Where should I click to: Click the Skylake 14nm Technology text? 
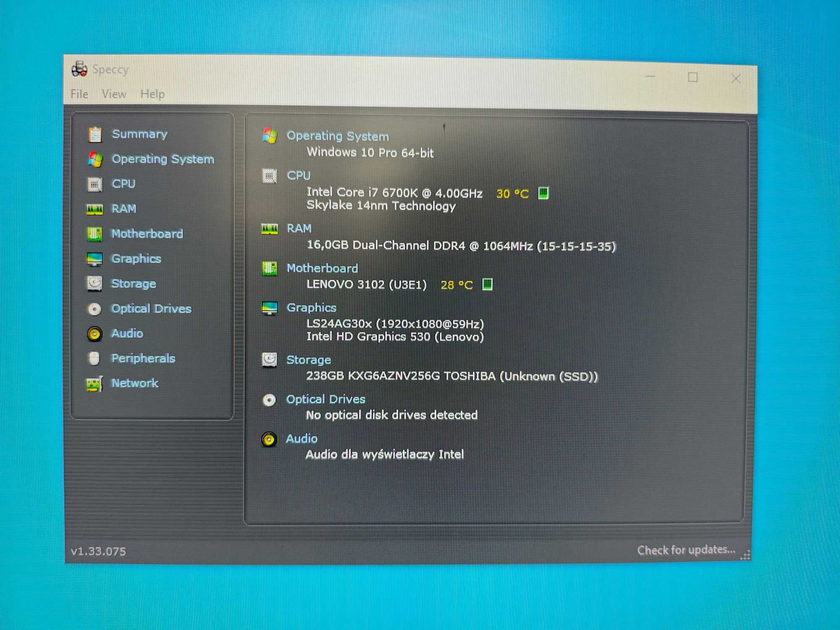pos(381,206)
